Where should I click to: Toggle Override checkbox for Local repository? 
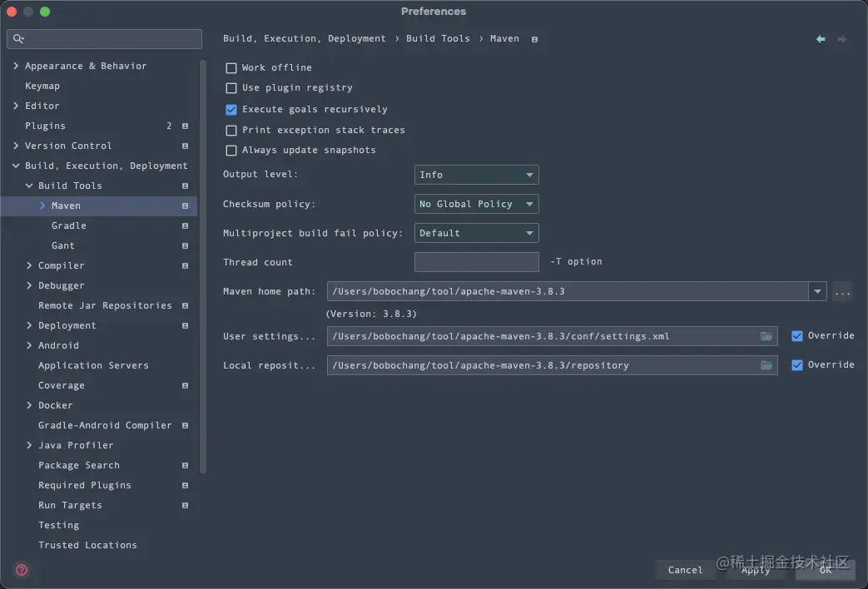(797, 365)
